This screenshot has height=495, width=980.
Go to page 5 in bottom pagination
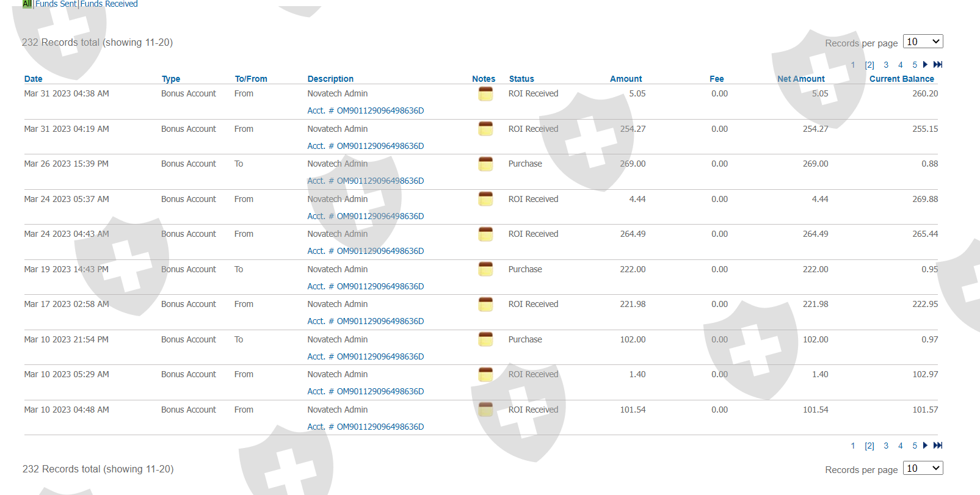[x=915, y=446]
